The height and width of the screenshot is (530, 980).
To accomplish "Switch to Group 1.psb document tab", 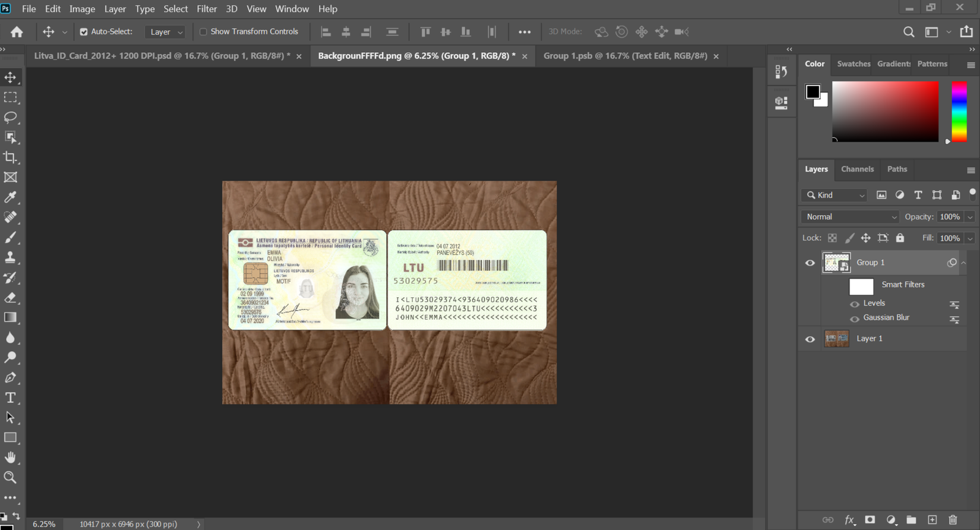I will coord(625,56).
